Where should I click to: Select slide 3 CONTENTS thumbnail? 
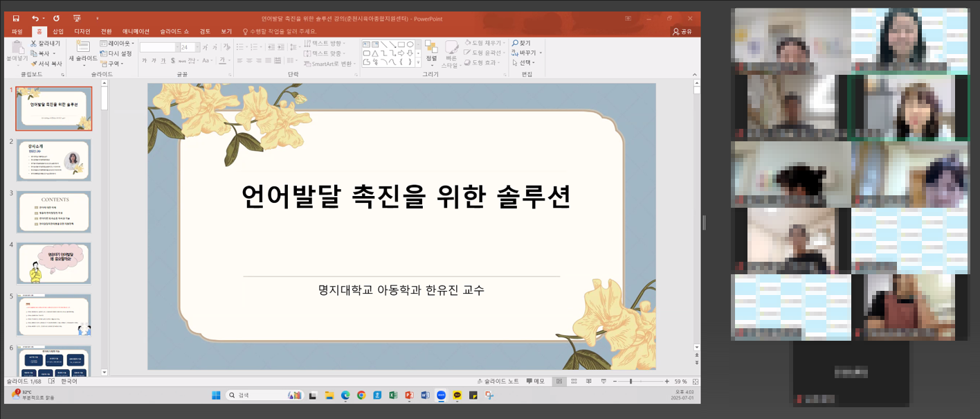(53, 212)
